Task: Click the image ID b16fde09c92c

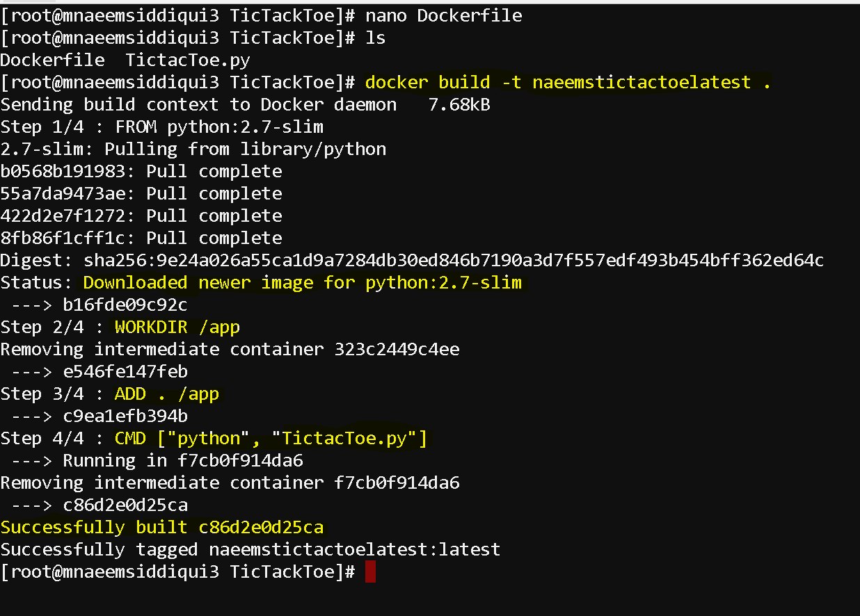Action: pos(125,305)
